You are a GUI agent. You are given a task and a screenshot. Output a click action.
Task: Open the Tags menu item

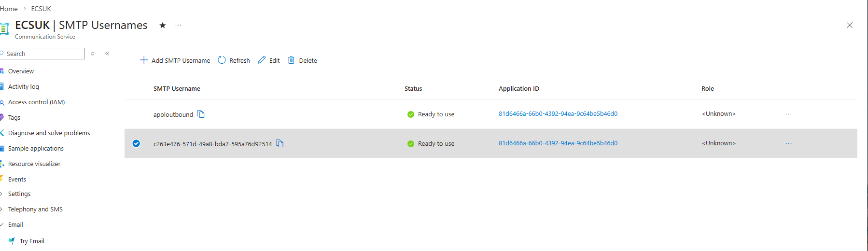pyautogui.click(x=14, y=117)
